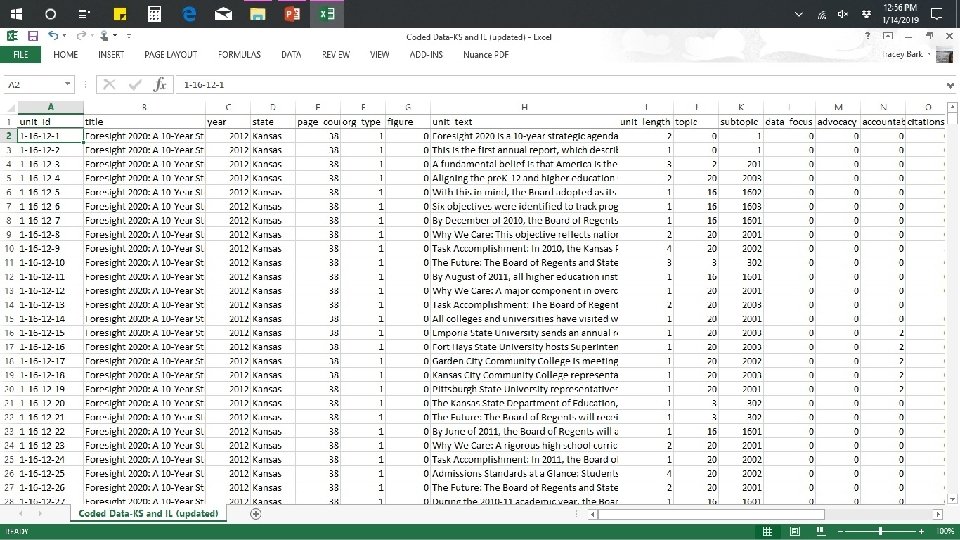The image size is (960, 540).
Task: Customize Quick Access Toolbar dropdown
Action: click(x=129, y=37)
